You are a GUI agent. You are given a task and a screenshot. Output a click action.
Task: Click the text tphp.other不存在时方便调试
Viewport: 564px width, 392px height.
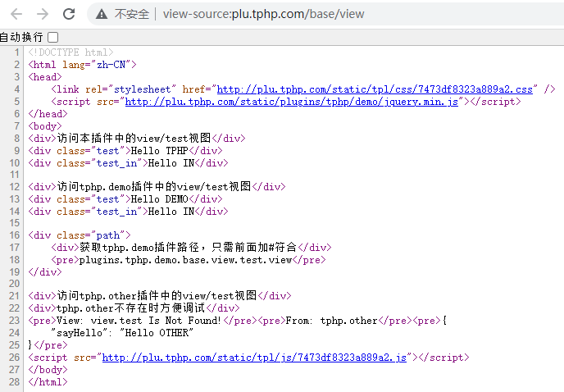tap(131, 308)
